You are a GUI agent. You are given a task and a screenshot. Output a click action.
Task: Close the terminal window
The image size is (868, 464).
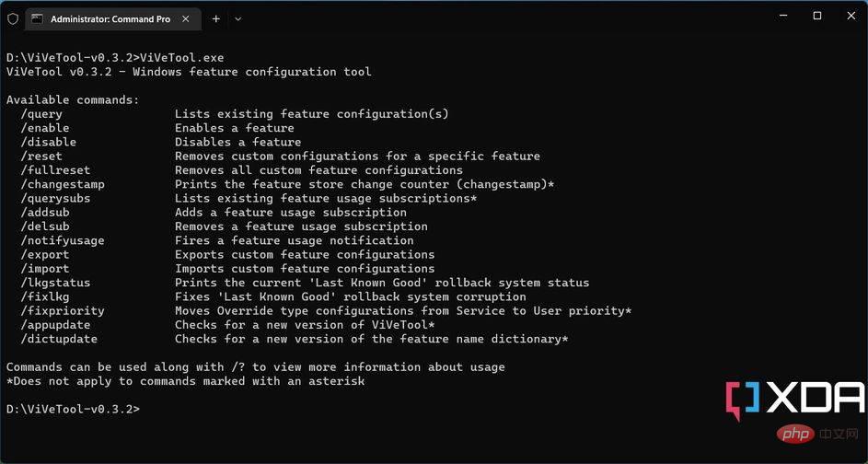pos(851,16)
